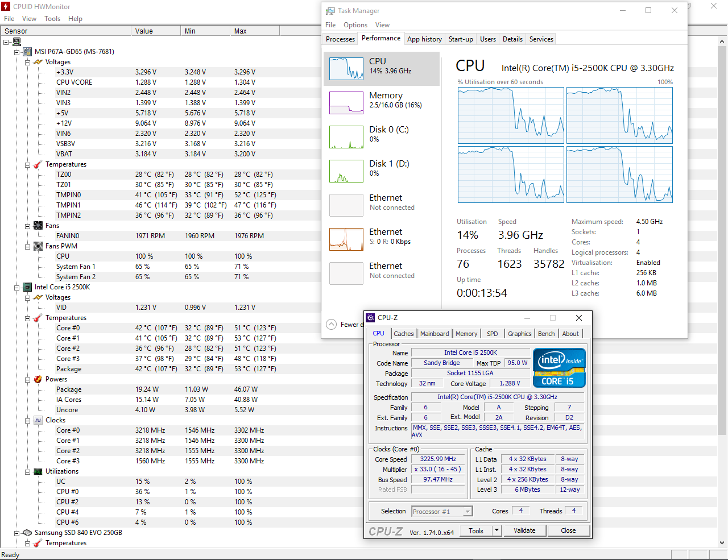728x560 pixels.
Task: Click the motherboard Temperatures thermometer icon
Action: [38, 164]
